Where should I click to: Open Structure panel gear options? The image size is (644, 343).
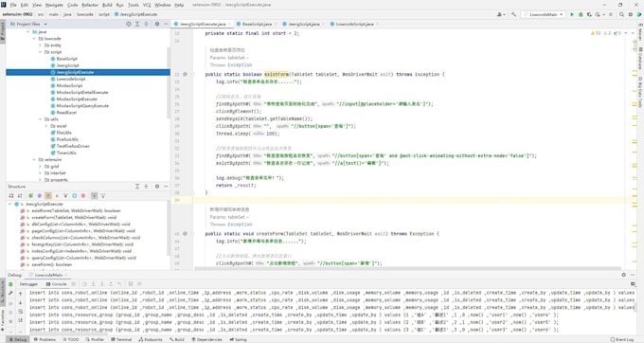(x=157, y=187)
